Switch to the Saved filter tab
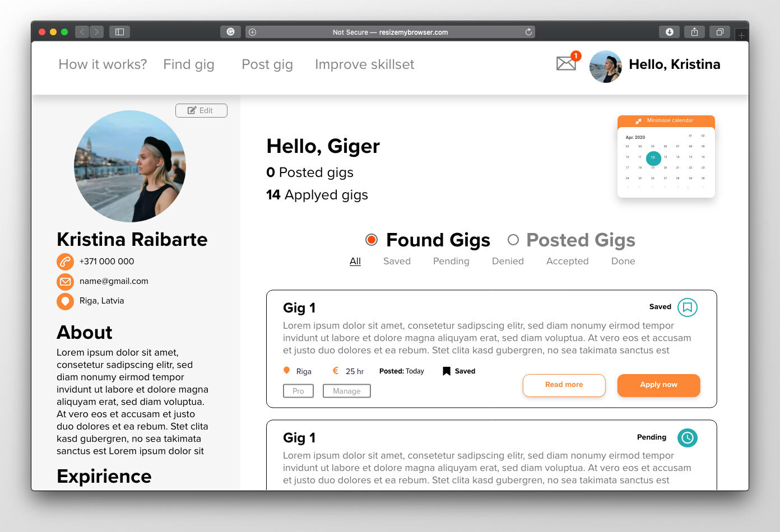The height and width of the screenshot is (532, 780). click(397, 261)
